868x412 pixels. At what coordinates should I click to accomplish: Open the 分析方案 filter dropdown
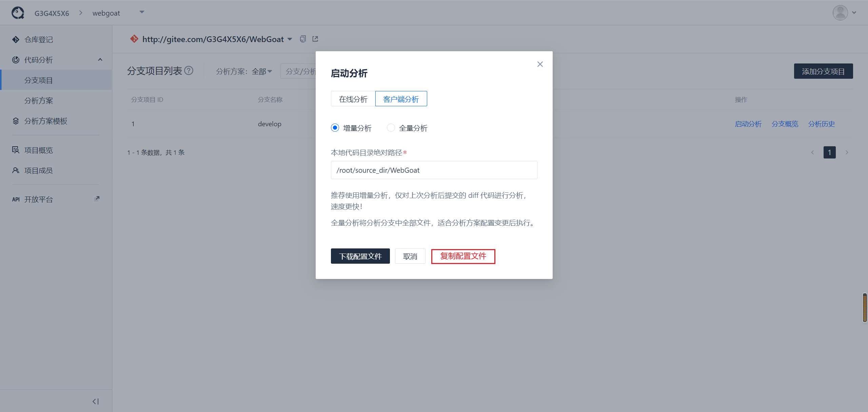261,71
